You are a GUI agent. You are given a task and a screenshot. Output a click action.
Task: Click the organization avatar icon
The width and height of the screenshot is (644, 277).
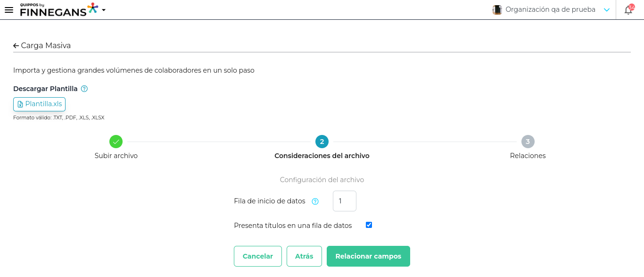pos(497,10)
